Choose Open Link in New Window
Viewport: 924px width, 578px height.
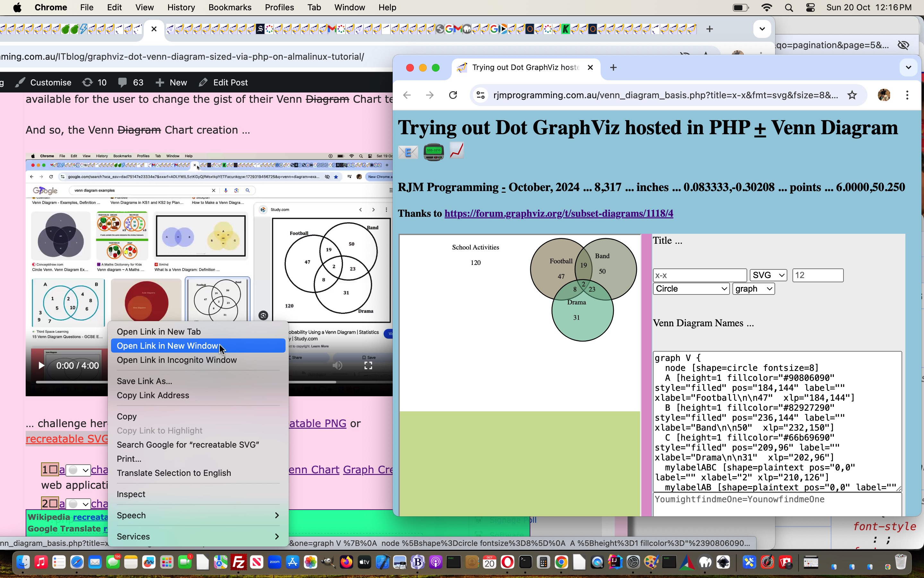point(198,346)
